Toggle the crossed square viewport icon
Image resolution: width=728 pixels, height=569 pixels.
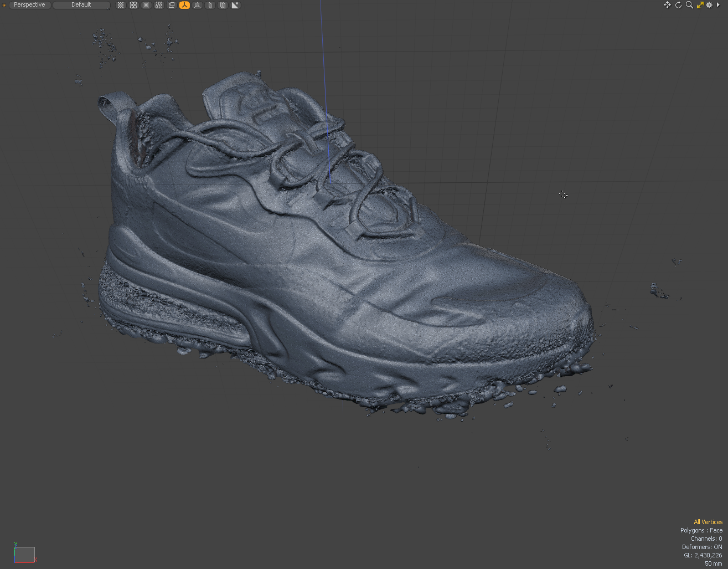146,5
